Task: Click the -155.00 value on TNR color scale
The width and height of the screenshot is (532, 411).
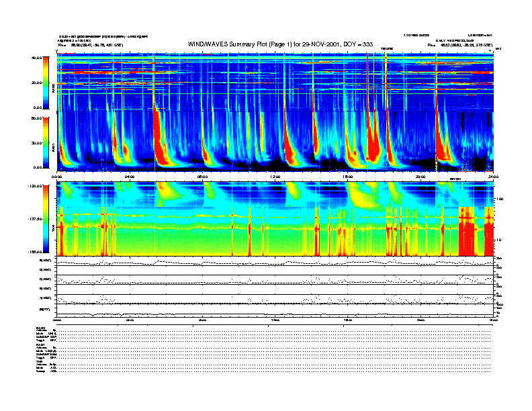Action: (x=35, y=252)
